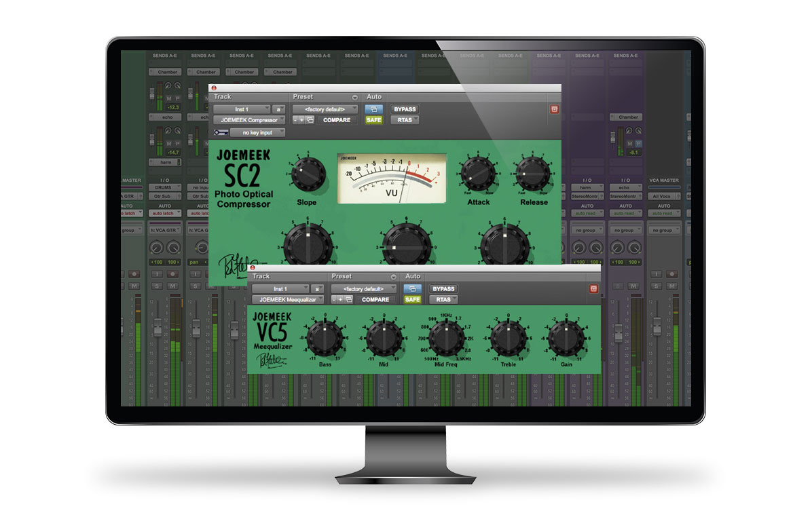Open factory default preset list in Compressor window
The width and height of the screenshot is (812, 515).
coord(325,109)
